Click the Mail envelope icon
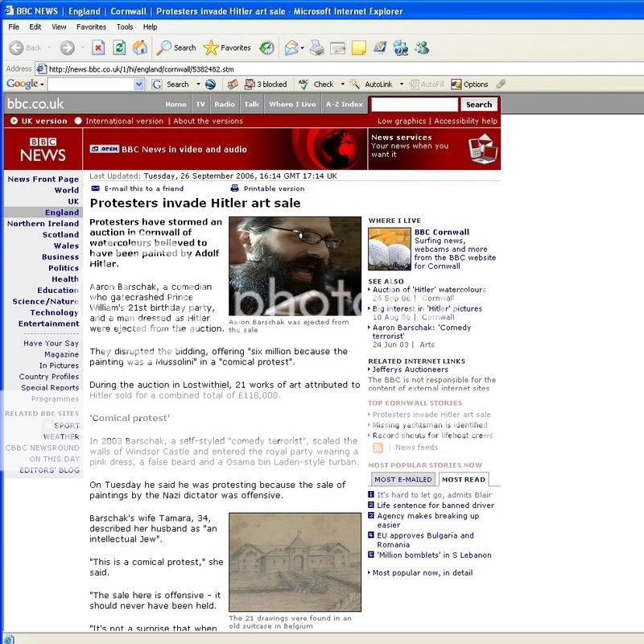Image resolution: width=644 pixels, height=644 pixels. (x=291, y=47)
